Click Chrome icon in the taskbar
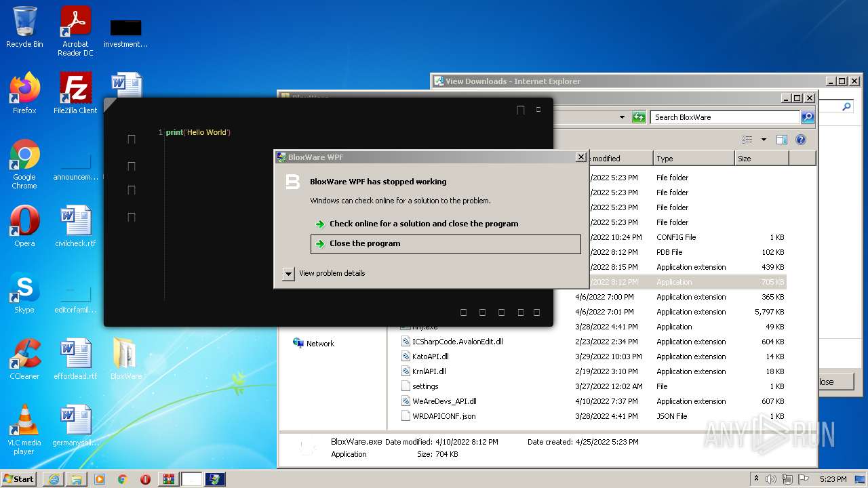Screen dimensions: 868x488 click(123, 479)
